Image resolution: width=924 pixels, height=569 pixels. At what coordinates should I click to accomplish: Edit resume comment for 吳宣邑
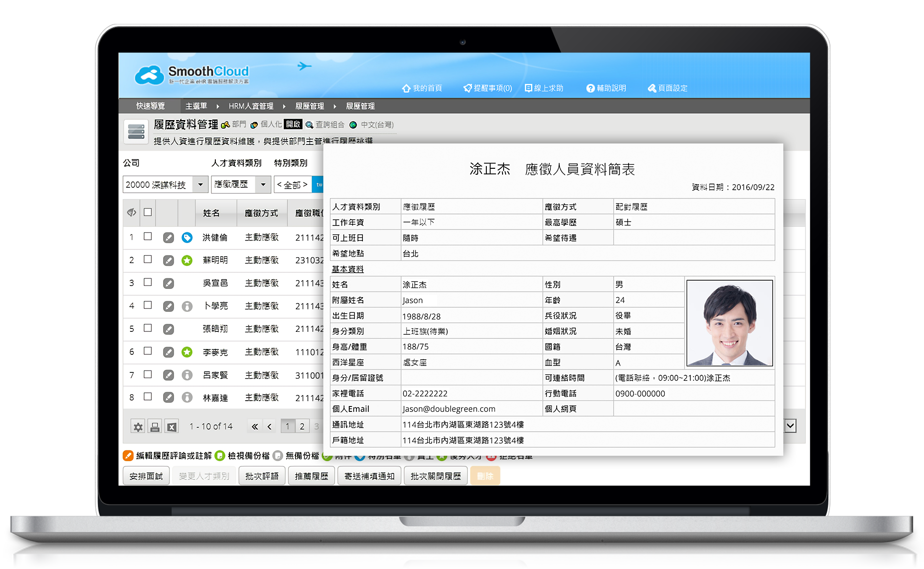coord(168,284)
